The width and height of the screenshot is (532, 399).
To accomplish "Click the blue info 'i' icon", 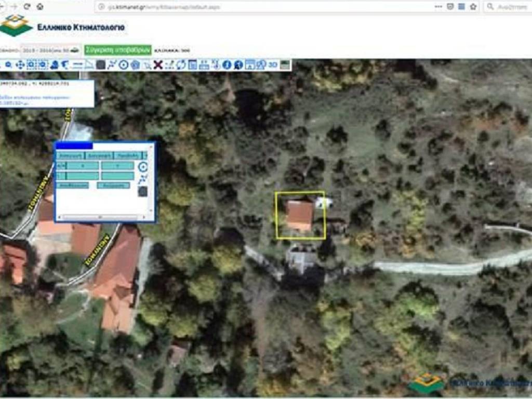I will pos(227,65).
